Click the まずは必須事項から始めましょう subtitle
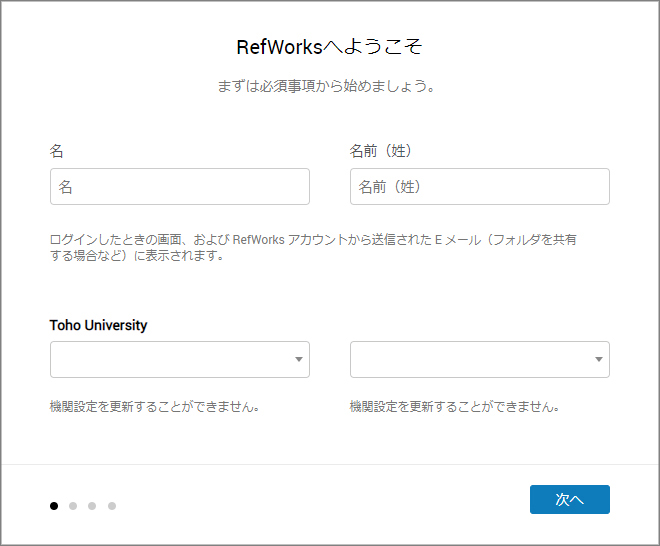The width and height of the screenshot is (660, 546). pos(326,86)
